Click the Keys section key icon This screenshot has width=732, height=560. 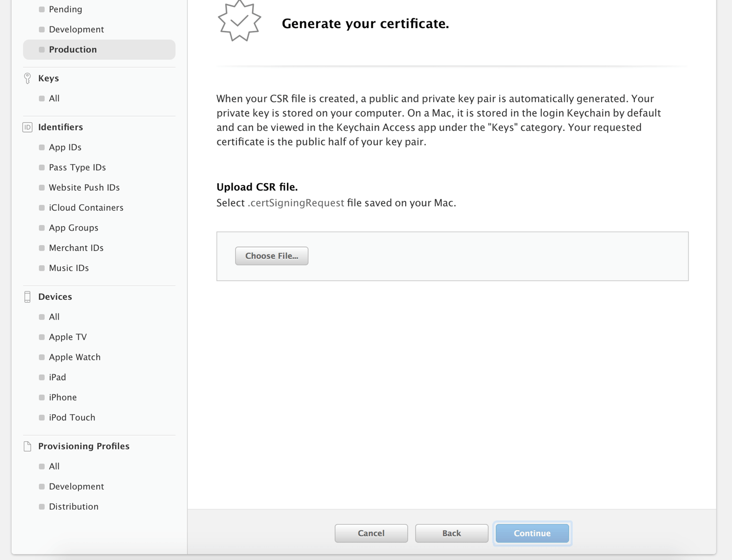pyautogui.click(x=28, y=78)
